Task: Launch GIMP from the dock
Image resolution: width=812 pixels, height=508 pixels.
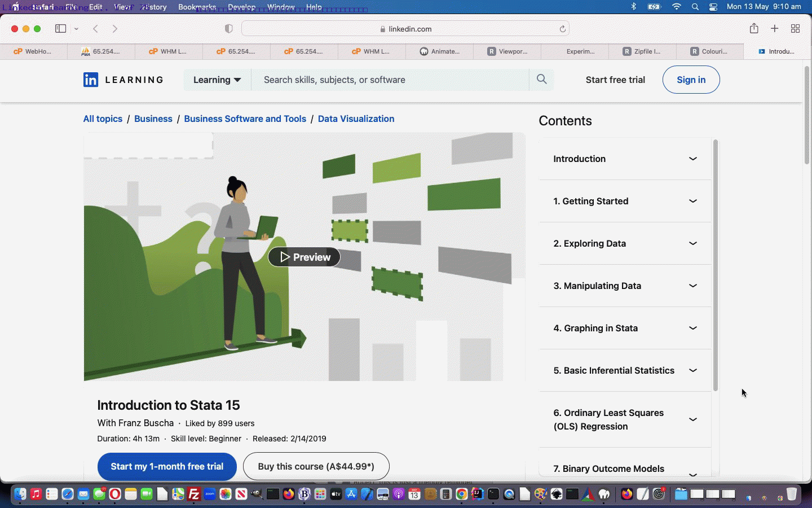Action: (x=257, y=494)
